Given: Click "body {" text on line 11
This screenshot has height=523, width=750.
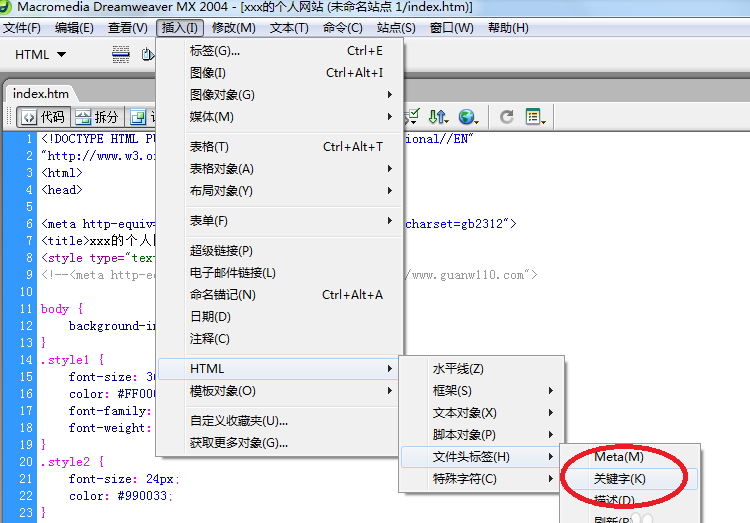Looking at the screenshot, I should tap(62, 309).
